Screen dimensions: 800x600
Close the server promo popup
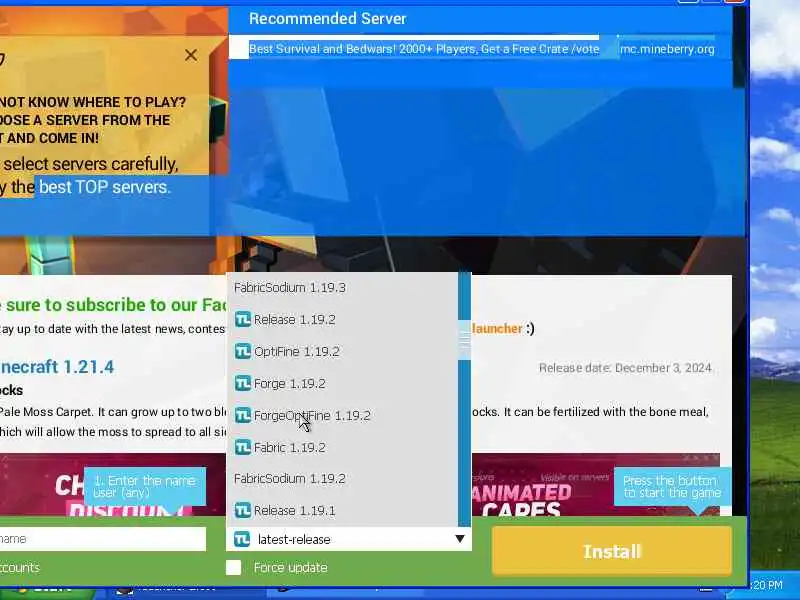[x=191, y=55]
